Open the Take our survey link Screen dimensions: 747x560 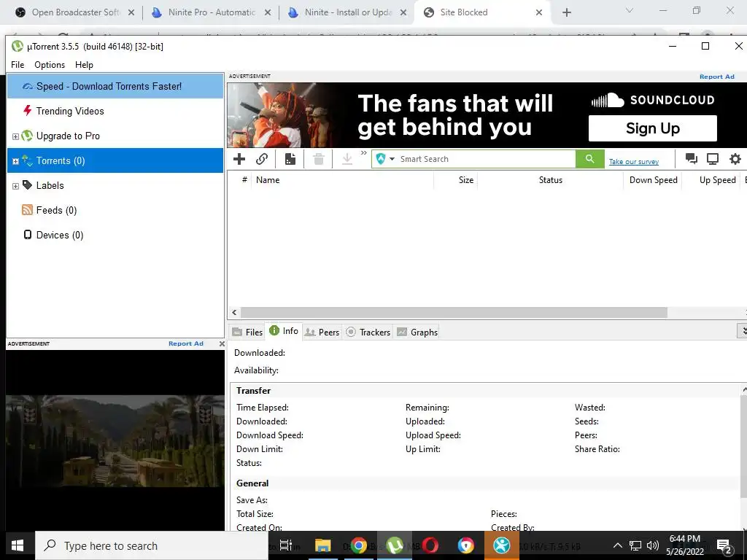tap(634, 162)
